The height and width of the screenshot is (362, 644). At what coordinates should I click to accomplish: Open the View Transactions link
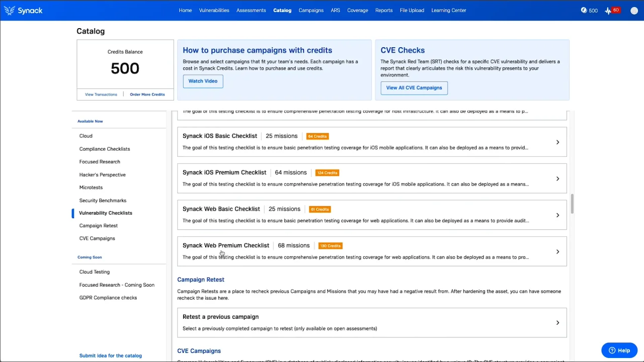point(101,95)
